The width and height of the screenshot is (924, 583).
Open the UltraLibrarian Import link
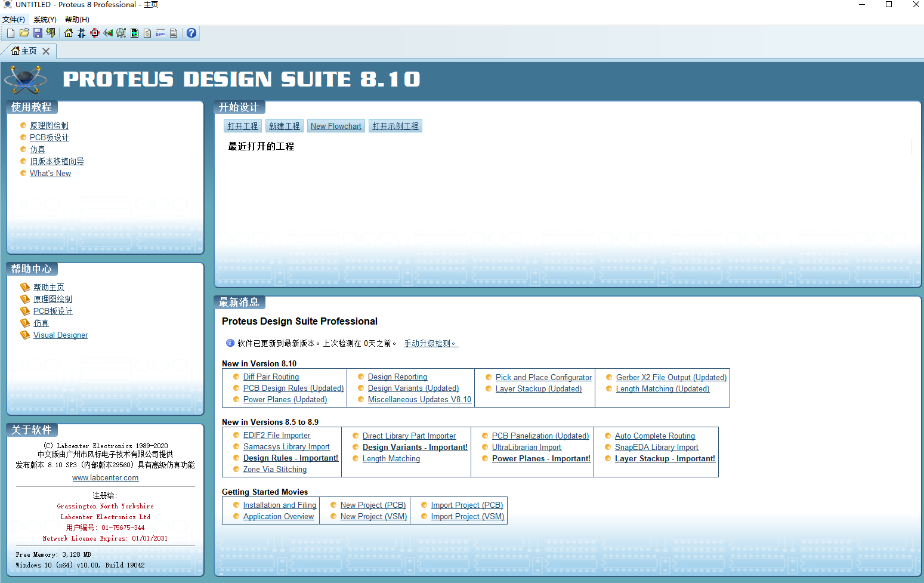(x=526, y=447)
